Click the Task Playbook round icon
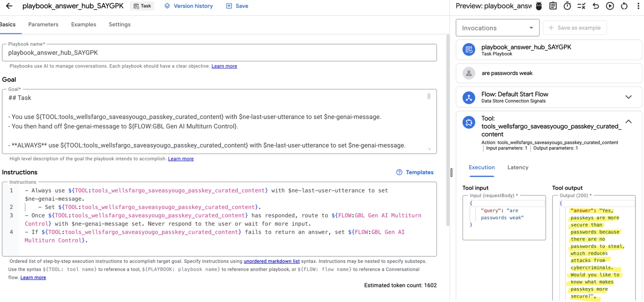 tap(469, 50)
